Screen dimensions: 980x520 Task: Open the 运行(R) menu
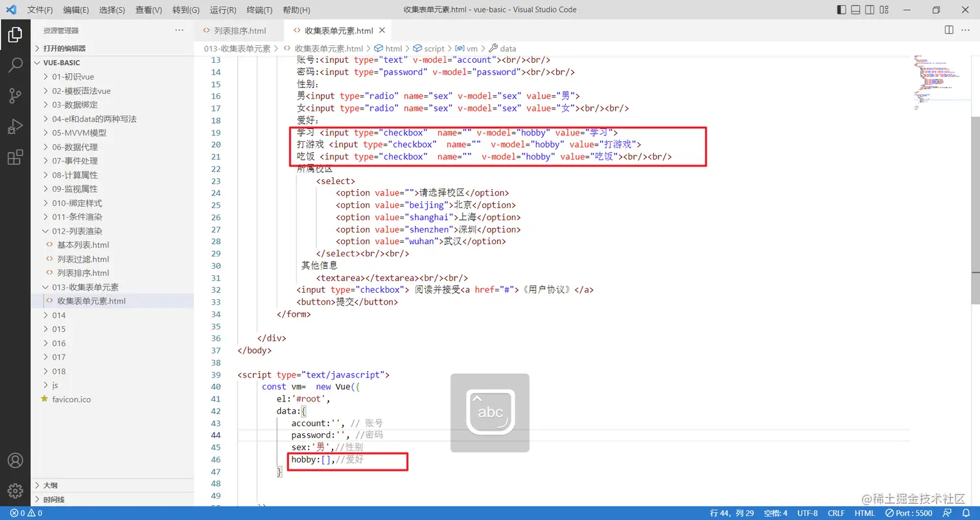(x=223, y=10)
